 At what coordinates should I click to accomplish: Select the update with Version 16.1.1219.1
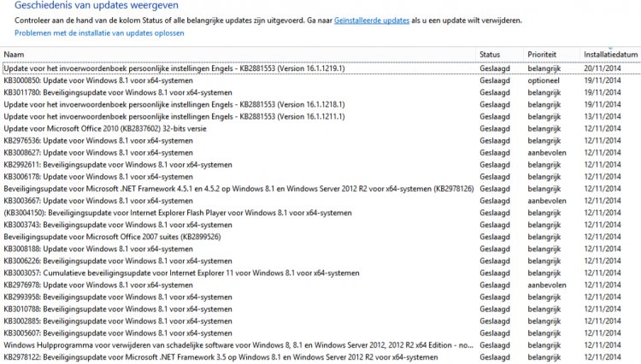point(320,68)
